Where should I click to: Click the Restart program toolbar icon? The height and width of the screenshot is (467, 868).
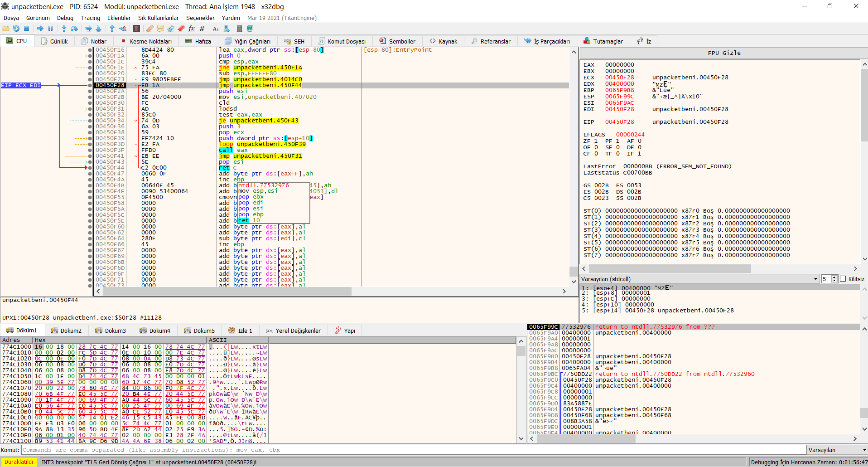click(x=16, y=29)
